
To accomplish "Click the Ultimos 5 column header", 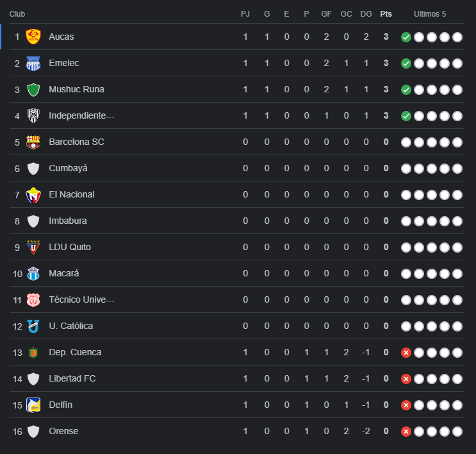I will 430,14.
